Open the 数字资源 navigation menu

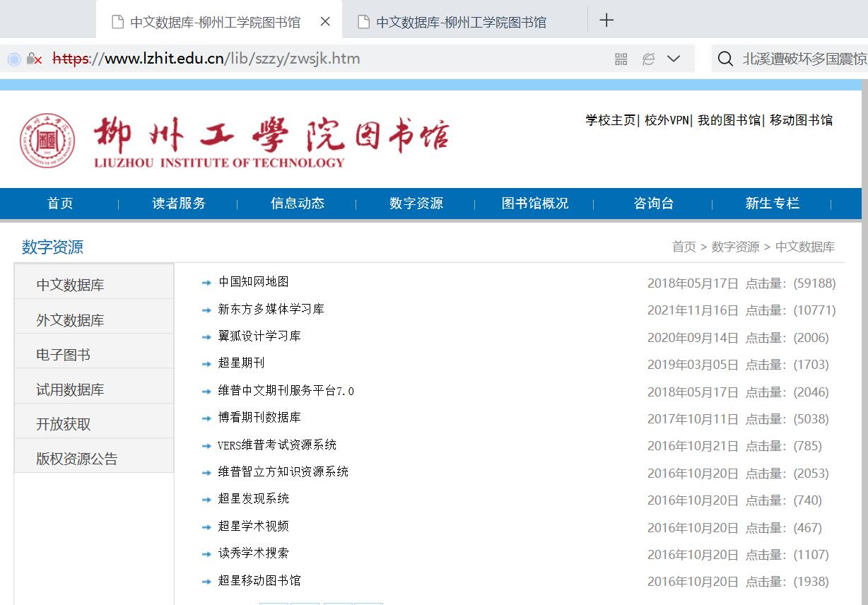(x=416, y=204)
